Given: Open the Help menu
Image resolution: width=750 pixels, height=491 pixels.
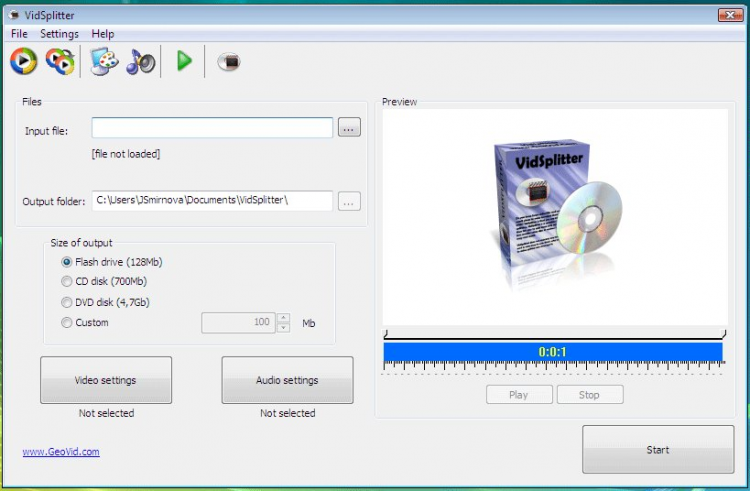Looking at the screenshot, I should (x=103, y=34).
